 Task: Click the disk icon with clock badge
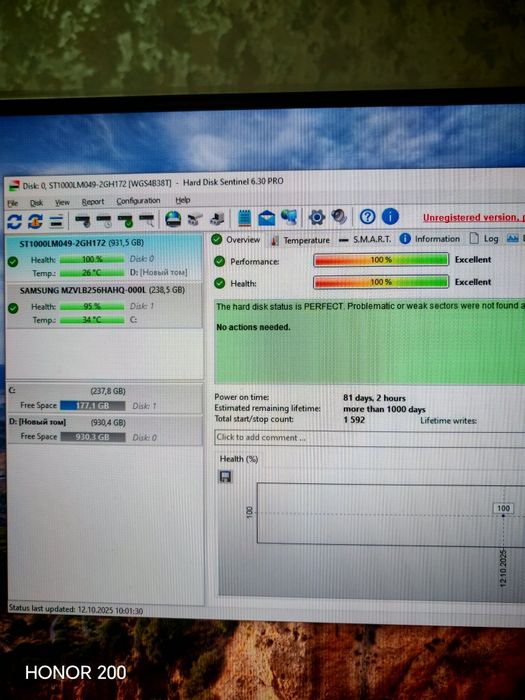(x=104, y=220)
